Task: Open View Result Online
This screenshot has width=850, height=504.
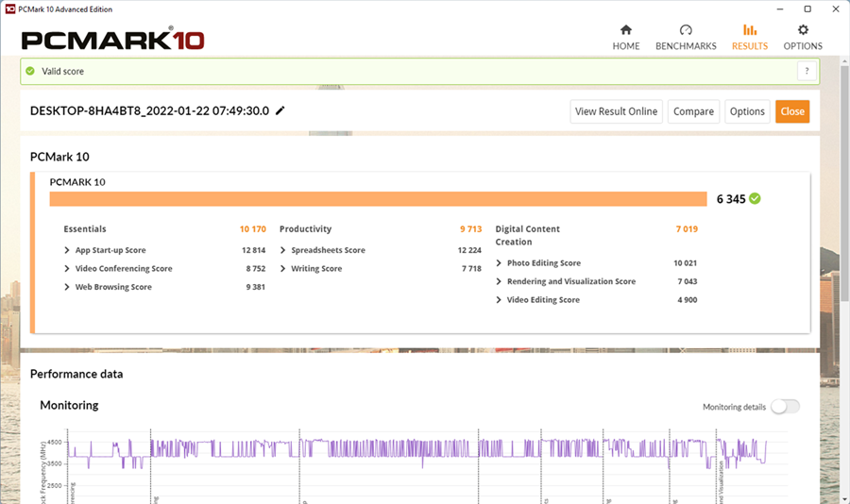Action: coord(617,111)
